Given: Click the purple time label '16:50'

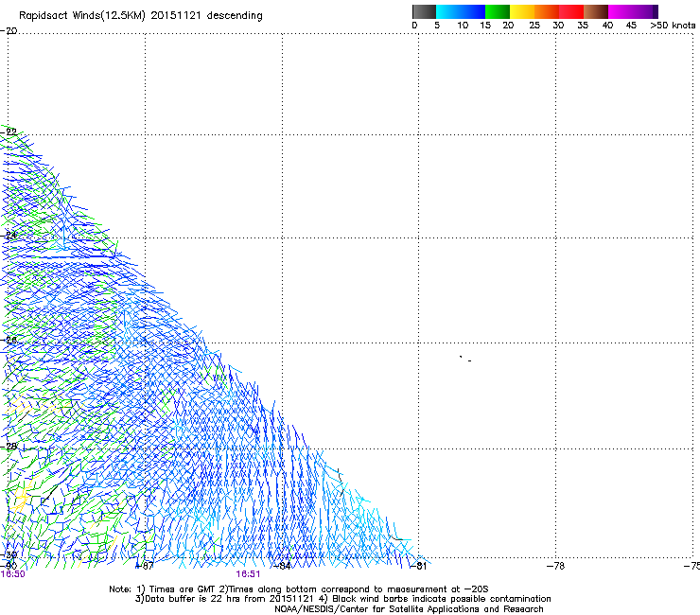Looking at the screenshot, I should (13, 574).
